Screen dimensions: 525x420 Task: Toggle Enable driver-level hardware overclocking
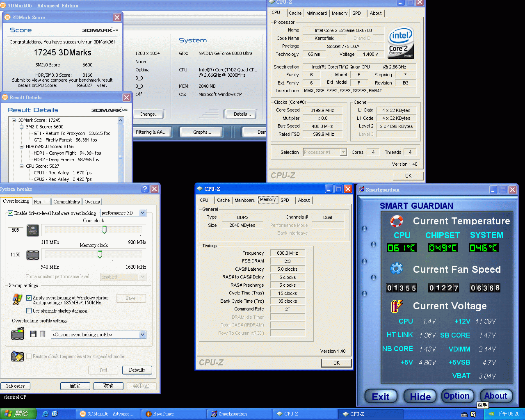click(x=11, y=213)
